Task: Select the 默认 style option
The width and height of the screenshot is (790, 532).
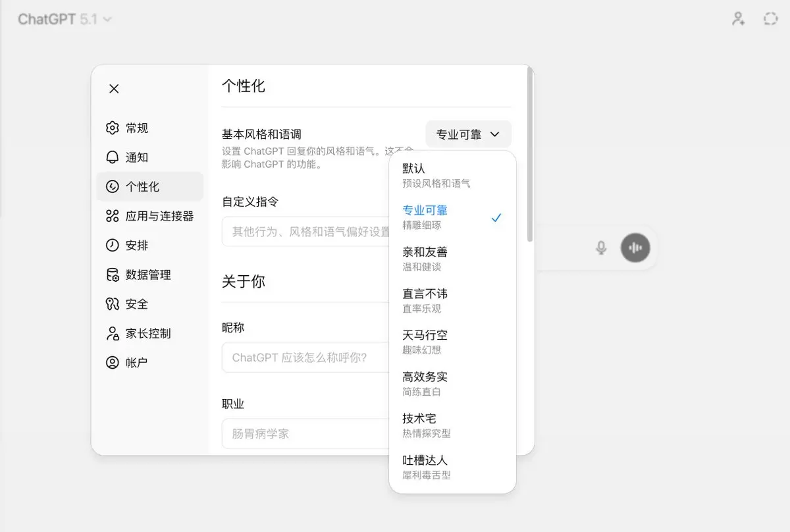Action: pyautogui.click(x=453, y=176)
